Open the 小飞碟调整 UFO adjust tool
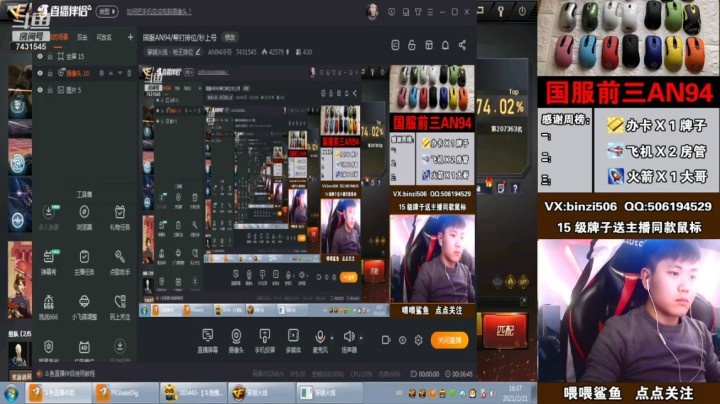Viewport: 720px width, 404px height. click(x=84, y=307)
